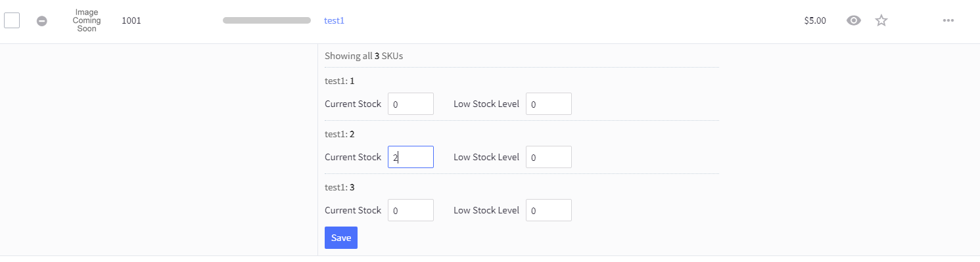Viewport: 980px width, 262px height.
Task: Click Current Stock field for test1: 1
Action: [x=411, y=104]
